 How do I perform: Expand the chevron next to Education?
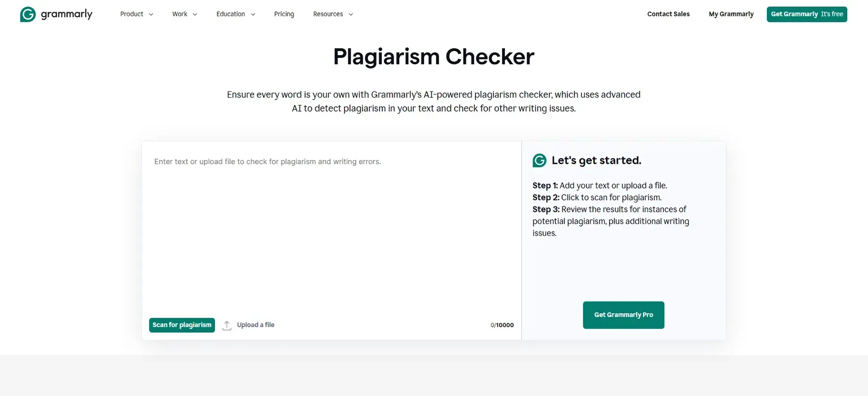(x=253, y=15)
